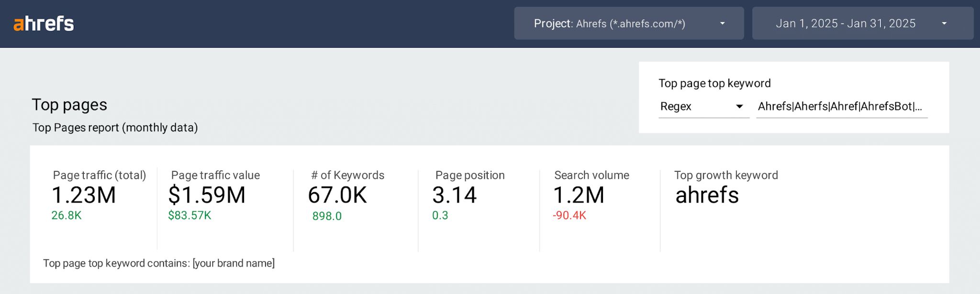Click the $83.57K change figure

coord(189,216)
